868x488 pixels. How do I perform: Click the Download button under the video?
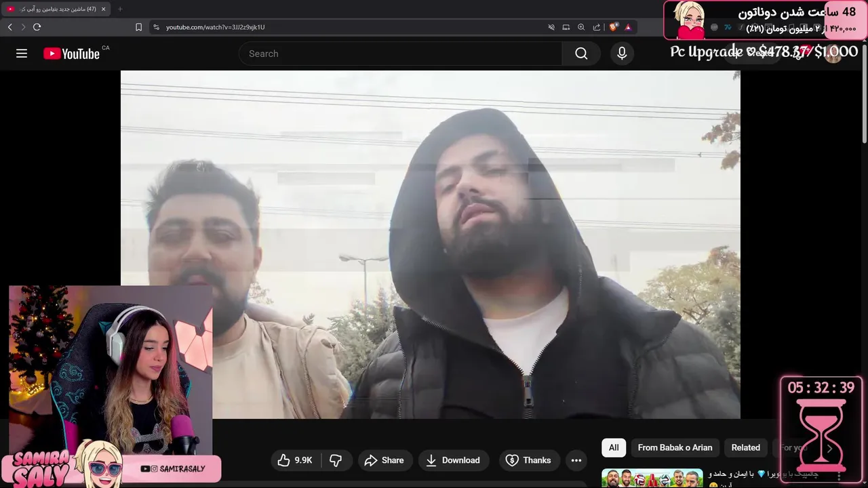[x=452, y=460]
